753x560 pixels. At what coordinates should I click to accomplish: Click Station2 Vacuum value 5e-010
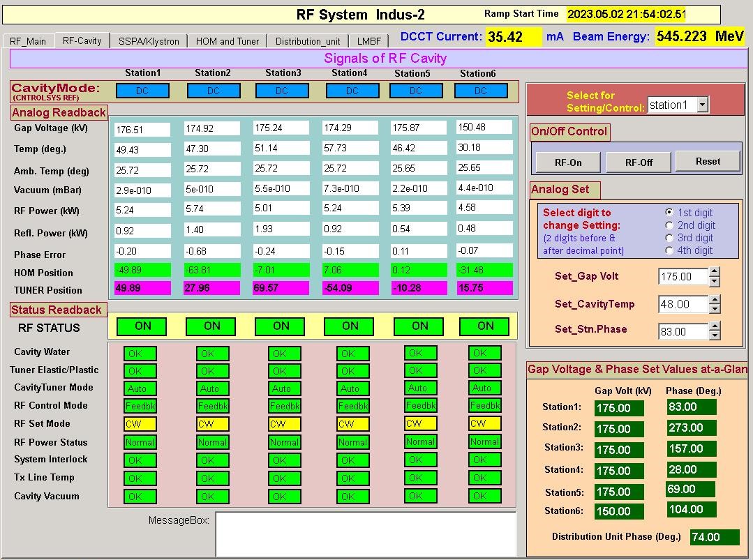tap(211, 189)
